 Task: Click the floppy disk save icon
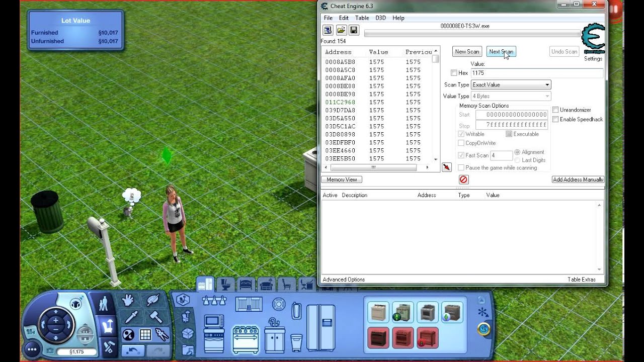click(354, 30)
